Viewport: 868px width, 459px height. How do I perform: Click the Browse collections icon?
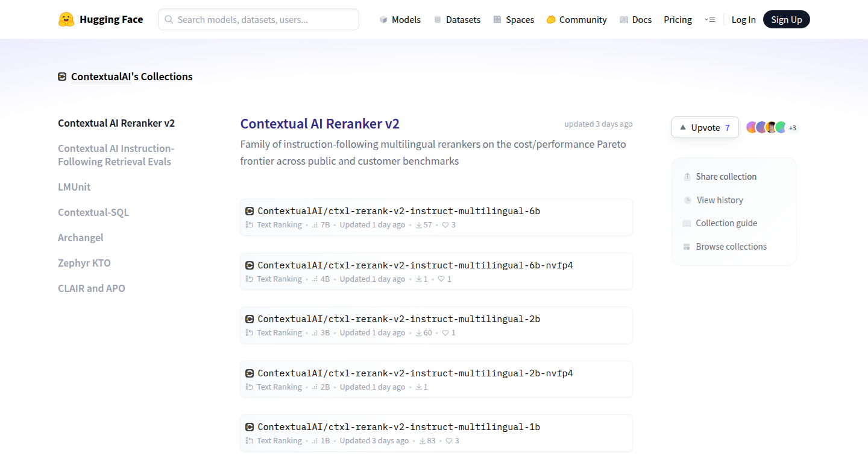[x=687, y=247]
